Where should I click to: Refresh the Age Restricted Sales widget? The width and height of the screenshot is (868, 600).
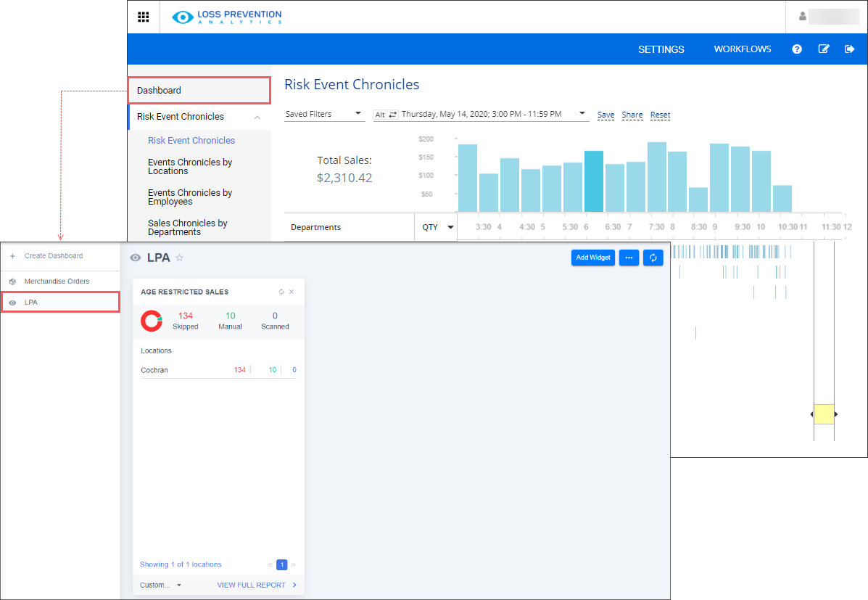click(281, 292)
